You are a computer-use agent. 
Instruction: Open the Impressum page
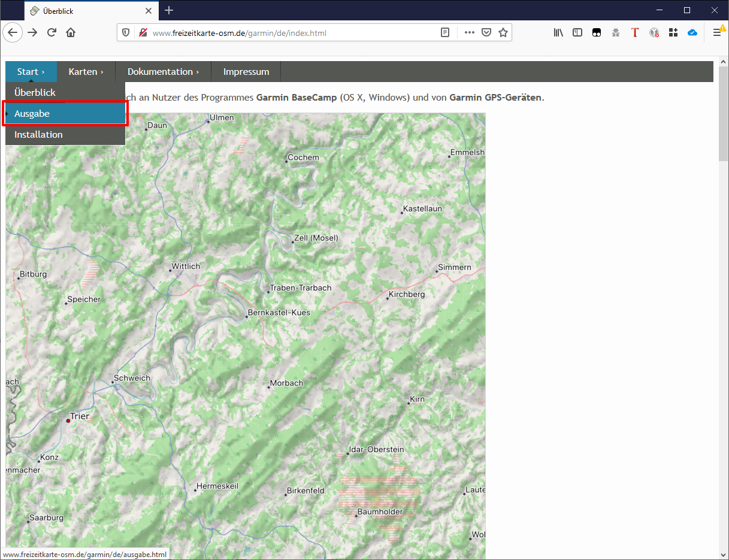(x=246, y=72)
